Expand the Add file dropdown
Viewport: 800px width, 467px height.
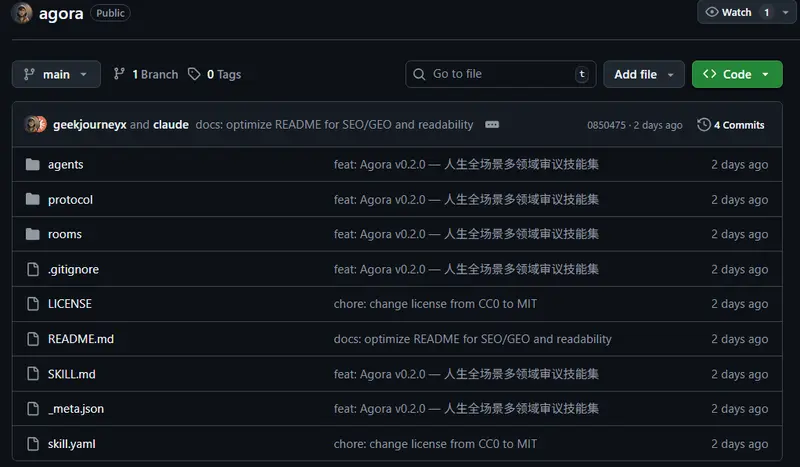click(644, 74)
